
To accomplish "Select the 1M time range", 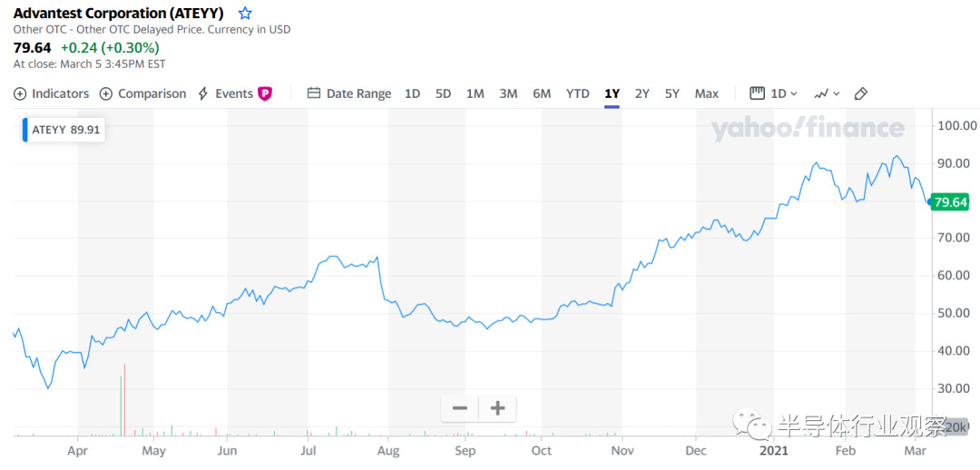I will (x=475, y=93).
